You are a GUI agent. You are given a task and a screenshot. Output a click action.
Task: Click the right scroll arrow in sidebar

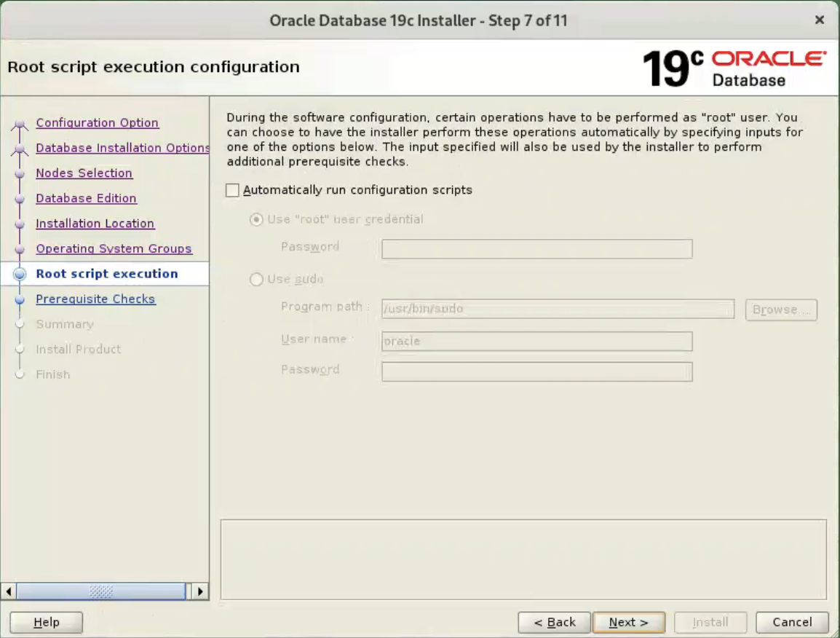click(200, 591)
